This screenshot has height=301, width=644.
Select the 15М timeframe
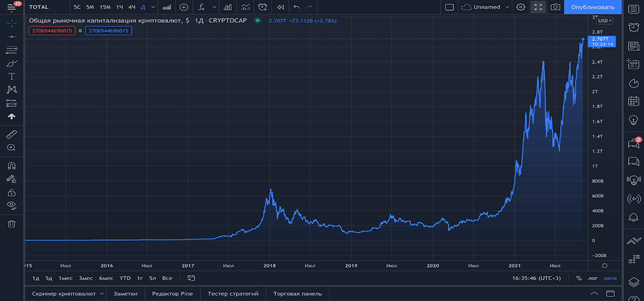105,7
